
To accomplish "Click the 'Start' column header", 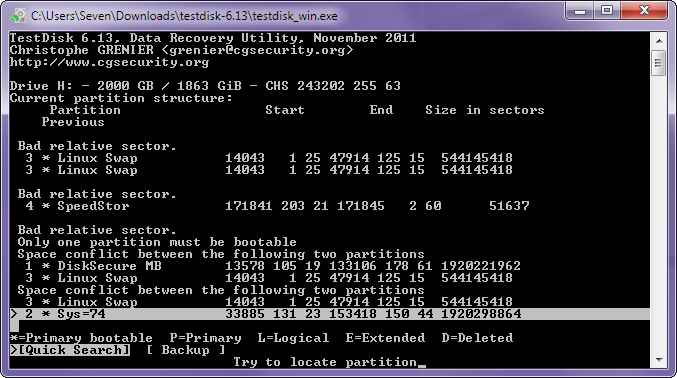I will coord(285,110).
